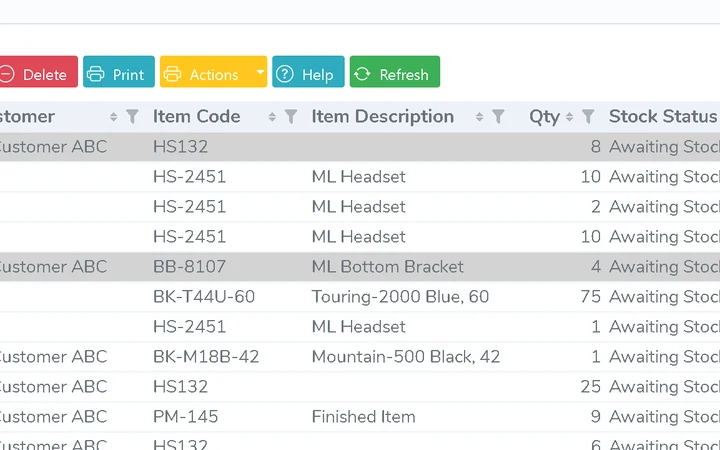Click the Finished Item description
Viewport: 720px width, 450px height.
pyautogui.click(x=363, y=417)
